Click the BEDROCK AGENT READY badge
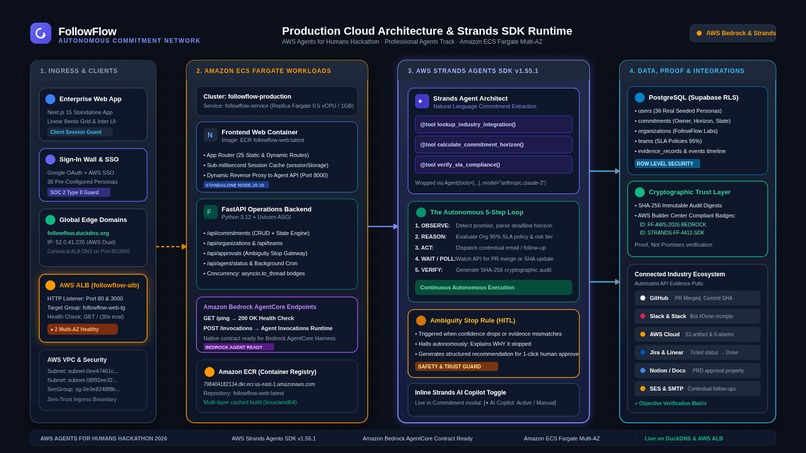806x453 pixels. coord(238,347)
